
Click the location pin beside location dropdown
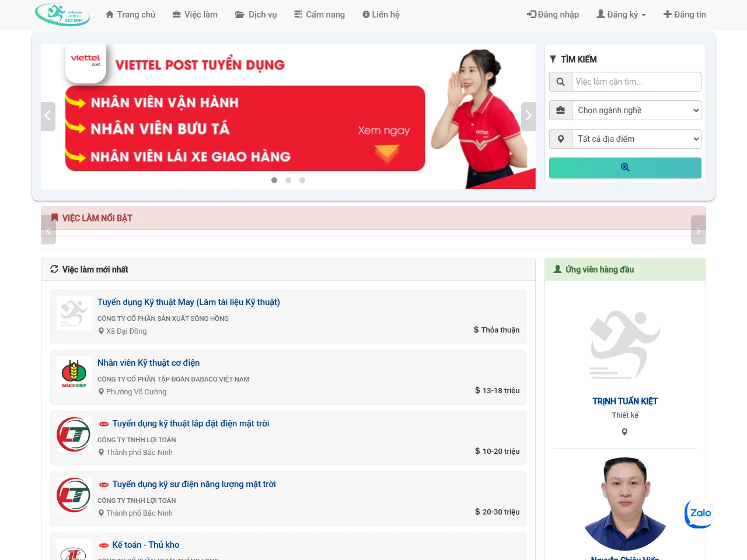click(x=561, y=139)
